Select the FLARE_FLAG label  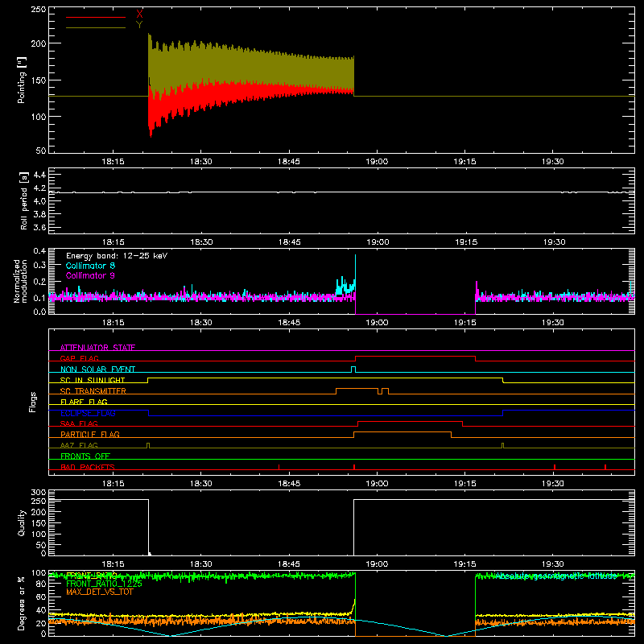point(84,402)
